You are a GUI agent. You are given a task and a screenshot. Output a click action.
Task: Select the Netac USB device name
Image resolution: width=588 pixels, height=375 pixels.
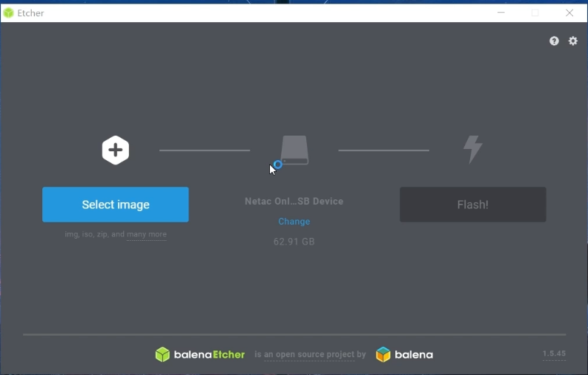tap(294, 202)
